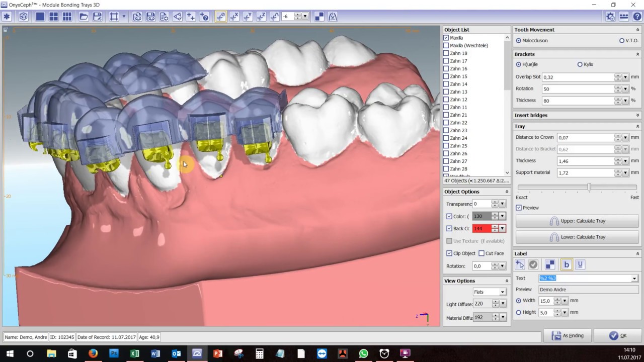Toggle the bold 'b' label icon
Screen dimensions: 644x362
pos(567,264)
